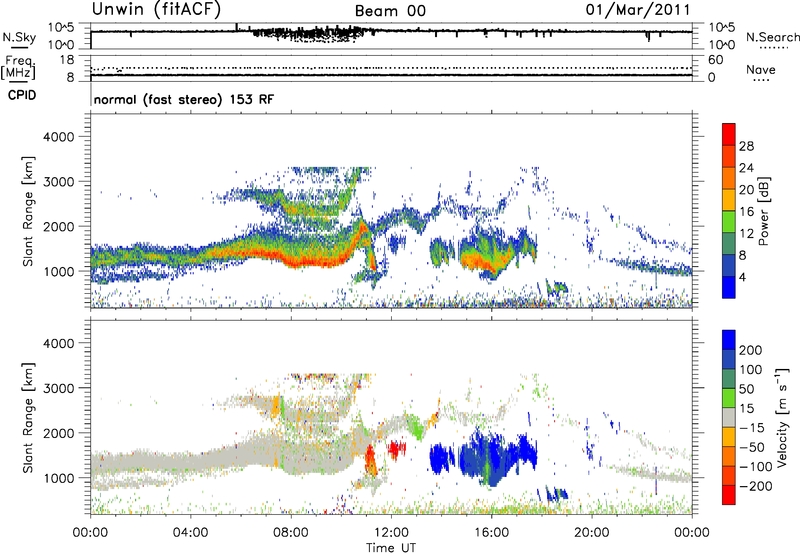Click the '20' value on Power colorbar
800x554 pixels.
click(x=746, y=190)
